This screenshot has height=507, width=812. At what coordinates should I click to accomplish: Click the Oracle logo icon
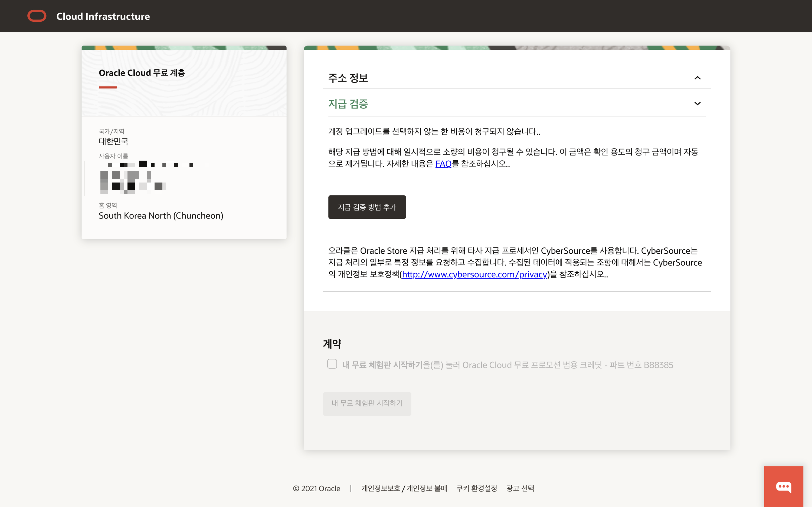(37, 16)
